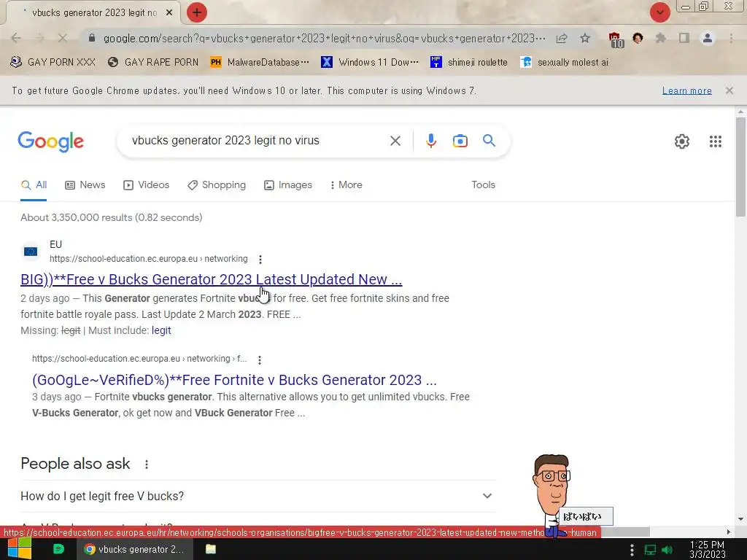Open the (GoOgLe~VeRifieD%) Fortnite result link

click(234, 380)
